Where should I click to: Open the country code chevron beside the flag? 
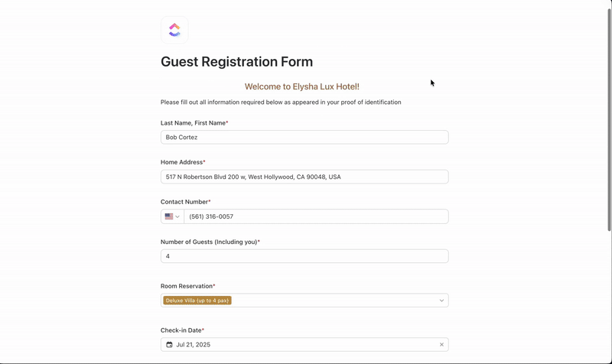(178, 216)
